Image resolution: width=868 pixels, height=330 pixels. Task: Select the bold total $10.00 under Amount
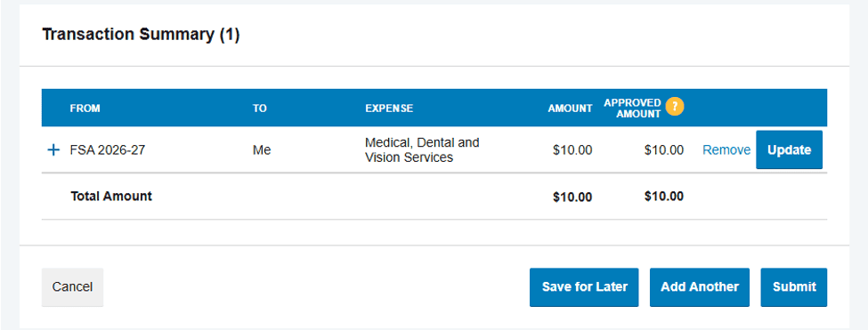tap(572, 197)
